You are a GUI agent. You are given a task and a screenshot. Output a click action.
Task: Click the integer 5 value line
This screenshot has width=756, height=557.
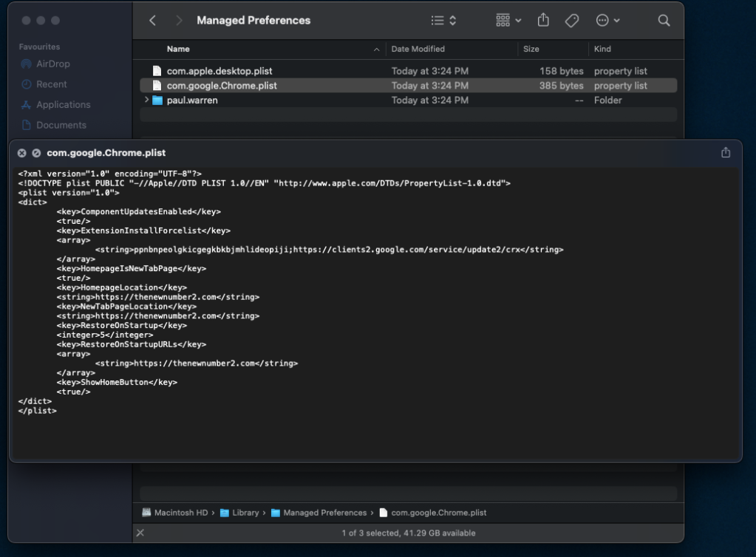pos(105,335)
